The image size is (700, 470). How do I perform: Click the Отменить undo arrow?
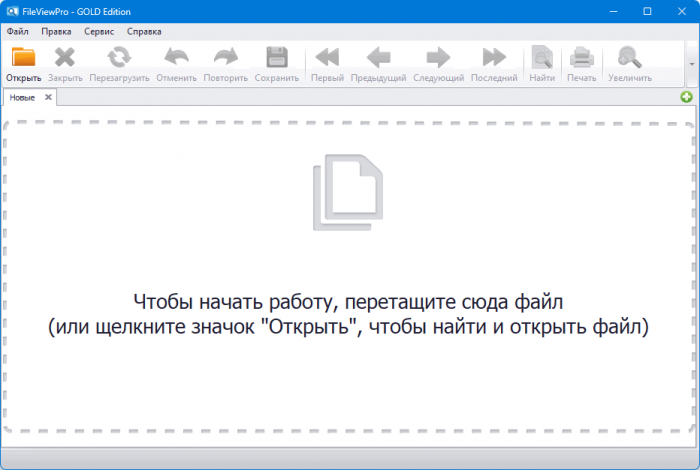click(176, 58)
